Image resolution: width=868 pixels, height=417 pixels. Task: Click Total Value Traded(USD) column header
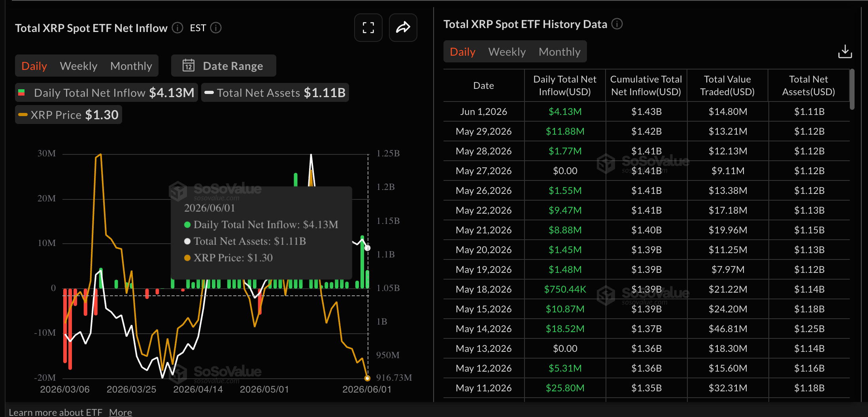[x=727, y=86]
